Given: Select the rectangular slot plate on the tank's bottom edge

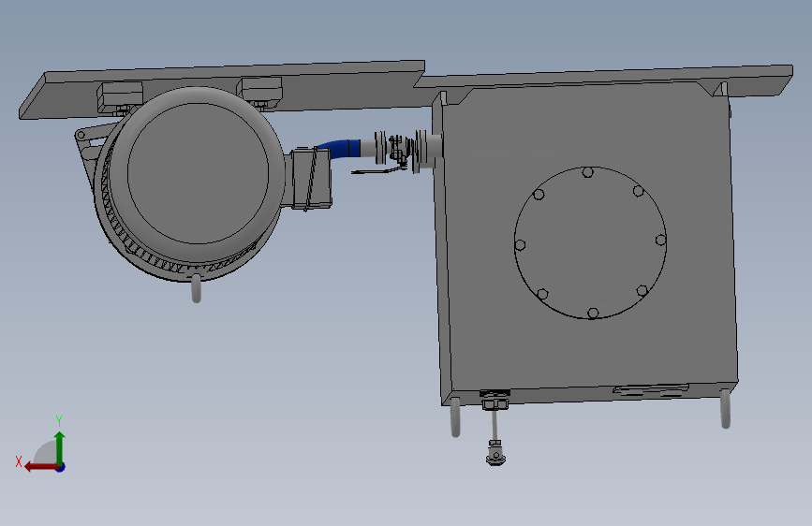Looking at the screenshot, I should point(651,388).
